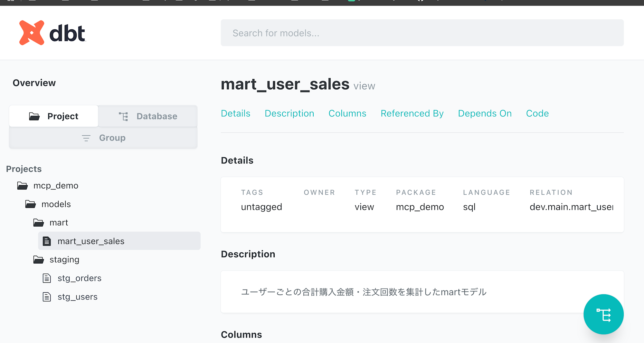Open the stg_users model
Screen dimensions: 644x343
point(77,297)
